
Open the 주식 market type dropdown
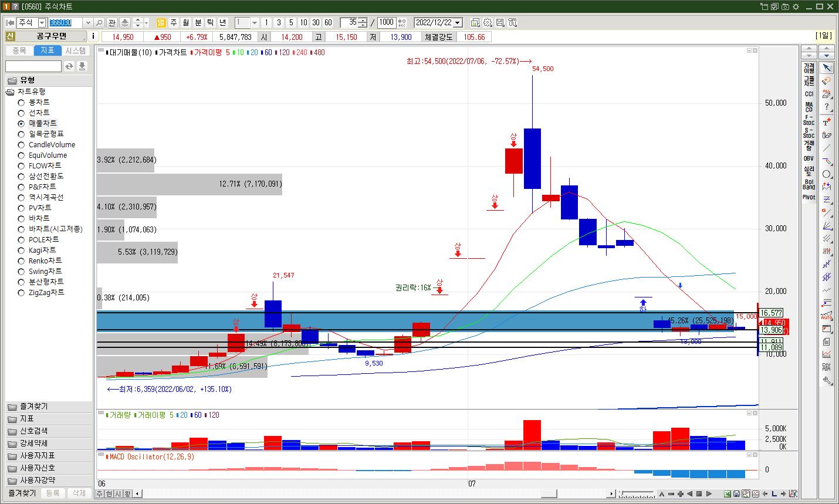pyautogui.click(x=42, y=23)
